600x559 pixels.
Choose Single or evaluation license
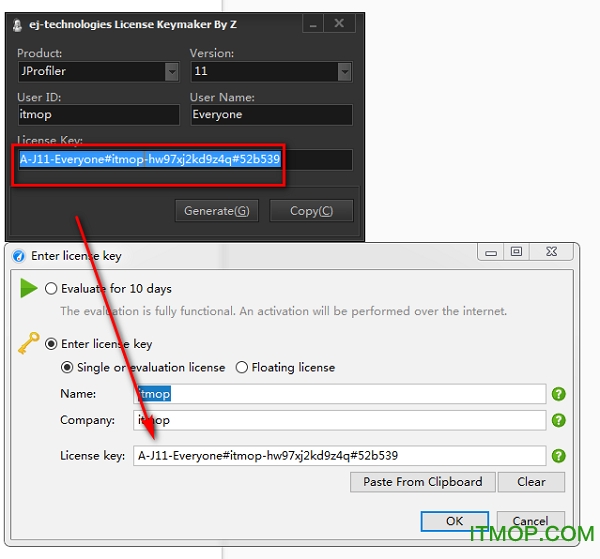pos(67,367)
